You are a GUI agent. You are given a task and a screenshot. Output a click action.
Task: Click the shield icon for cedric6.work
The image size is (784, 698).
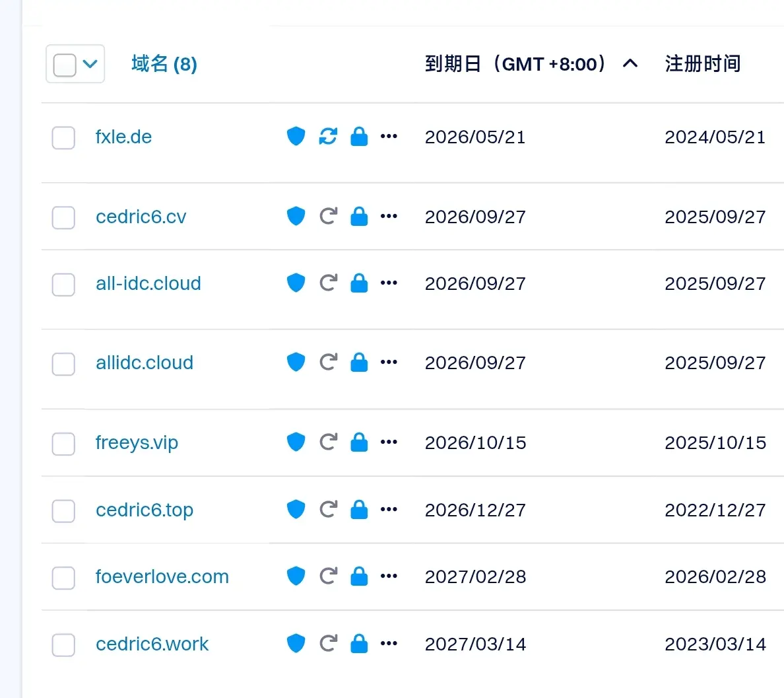click(296, 643)
